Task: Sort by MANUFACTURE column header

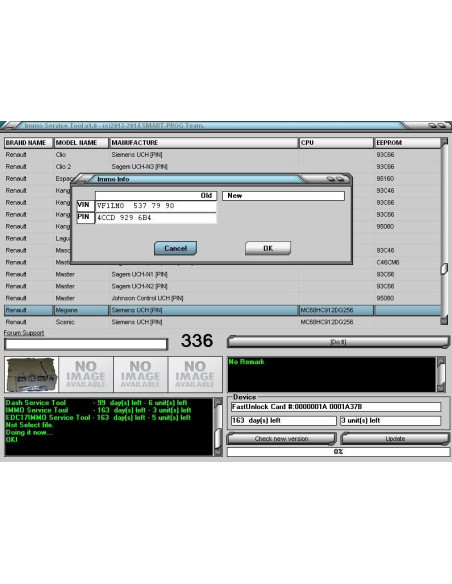Action: pos(204,143)
